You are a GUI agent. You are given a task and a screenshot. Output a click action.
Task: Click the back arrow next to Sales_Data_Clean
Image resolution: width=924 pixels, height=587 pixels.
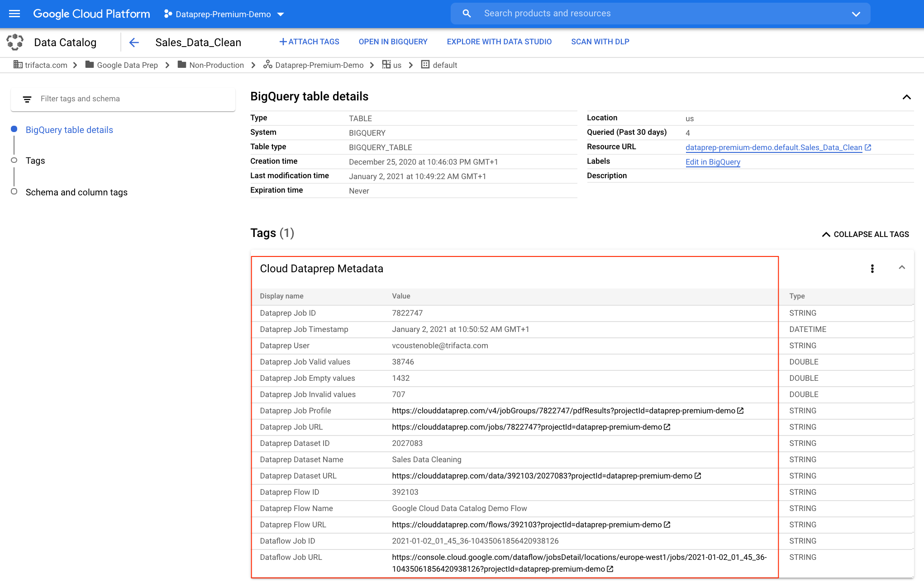click(x=134, y=43)
